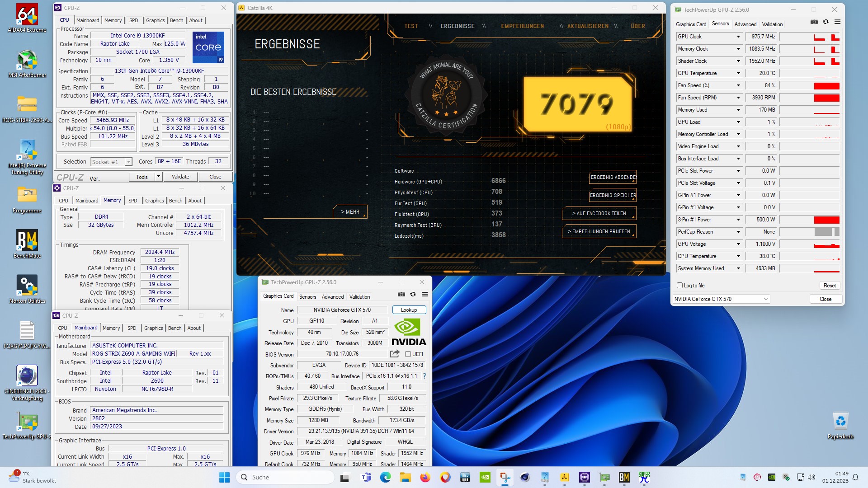Image resolution: width=868 pixels, height=488 pixels.
Task: Open Windows Start menu
Action: click(224, 477)
